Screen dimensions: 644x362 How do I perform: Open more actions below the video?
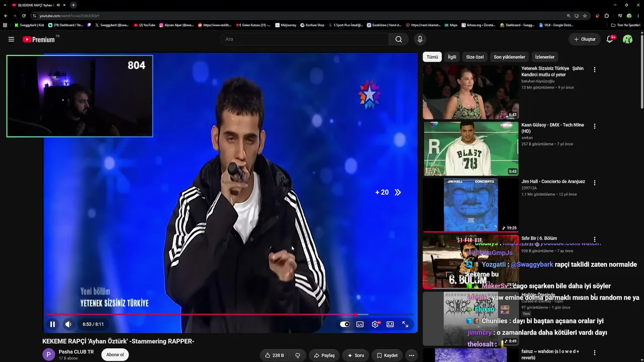(x=412, y=355)
